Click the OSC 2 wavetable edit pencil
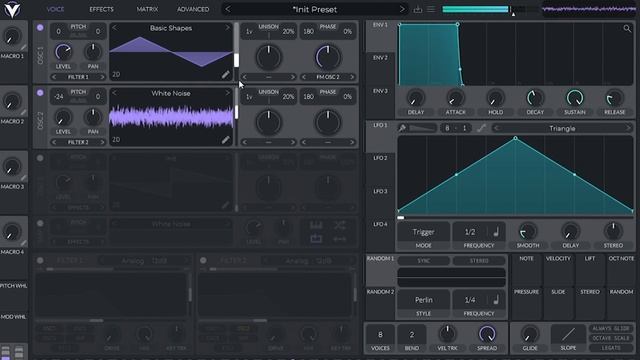This screenshot has width=640, height=360. click(225, 140)
